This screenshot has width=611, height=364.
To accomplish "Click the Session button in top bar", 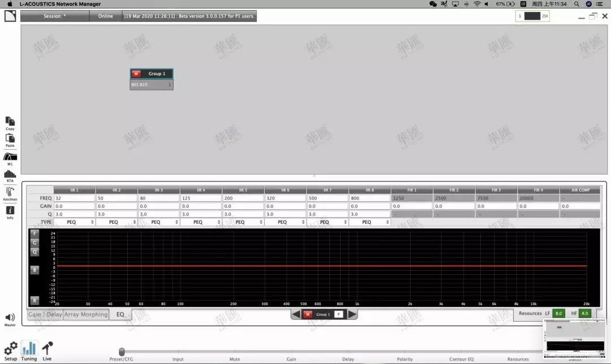I will [x=54, y=16].
